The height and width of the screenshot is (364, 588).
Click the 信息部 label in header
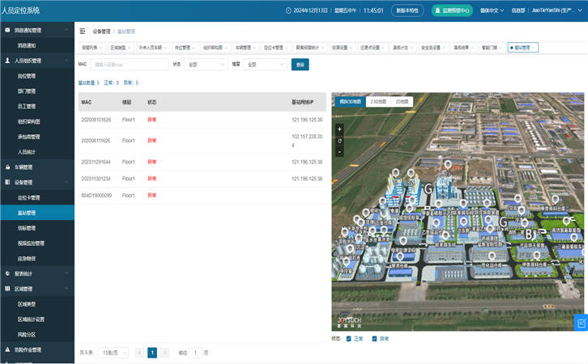[x=518, y=11]
